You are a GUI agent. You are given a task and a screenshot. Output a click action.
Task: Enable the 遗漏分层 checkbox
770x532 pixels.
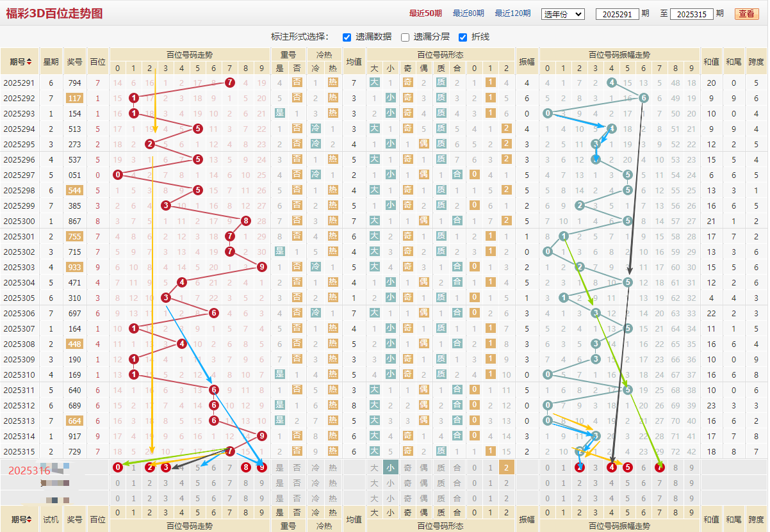click(x=405, y=37)
